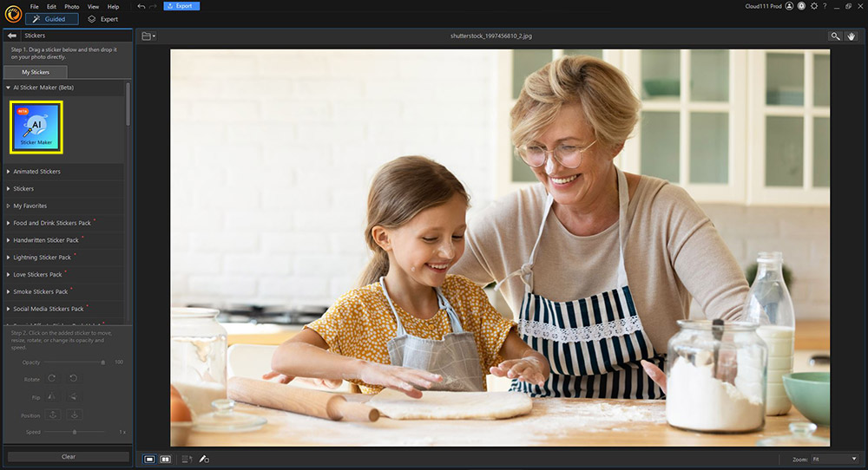Viewport: 868px width, 470px height.
Task: Open the Edit menu
Action: (51, 7)
